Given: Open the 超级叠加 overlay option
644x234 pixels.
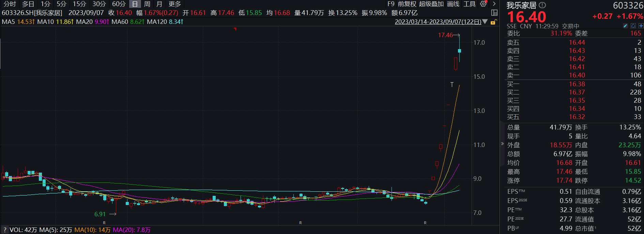Looking at the screenshot, I should click(x=431, y=4).
